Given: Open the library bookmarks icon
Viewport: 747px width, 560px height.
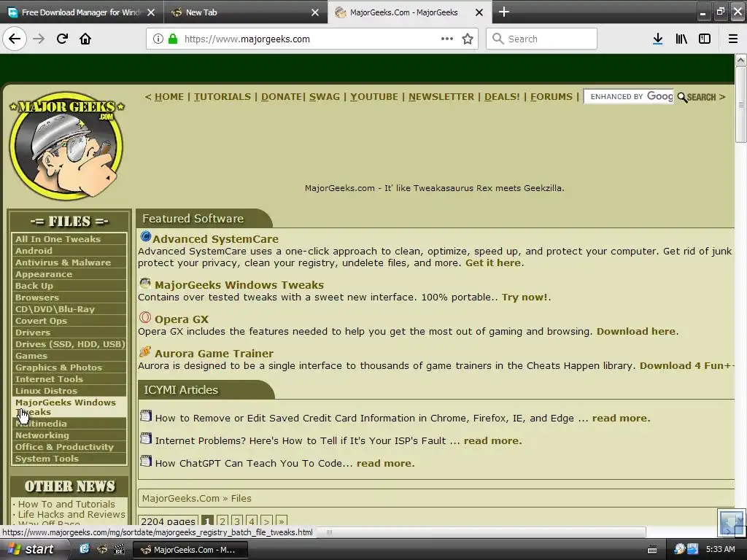Looking at the screenshot, I should [x=681, y=39].
